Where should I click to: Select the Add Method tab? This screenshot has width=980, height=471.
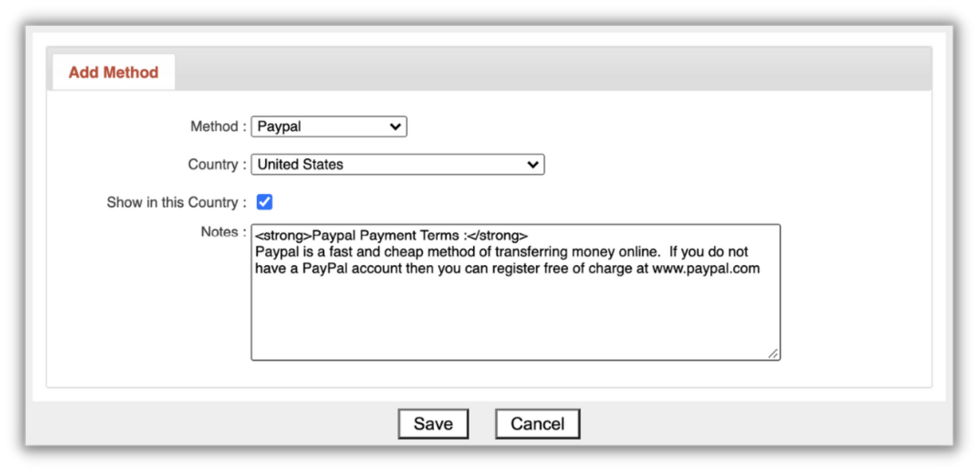point(114,72)
